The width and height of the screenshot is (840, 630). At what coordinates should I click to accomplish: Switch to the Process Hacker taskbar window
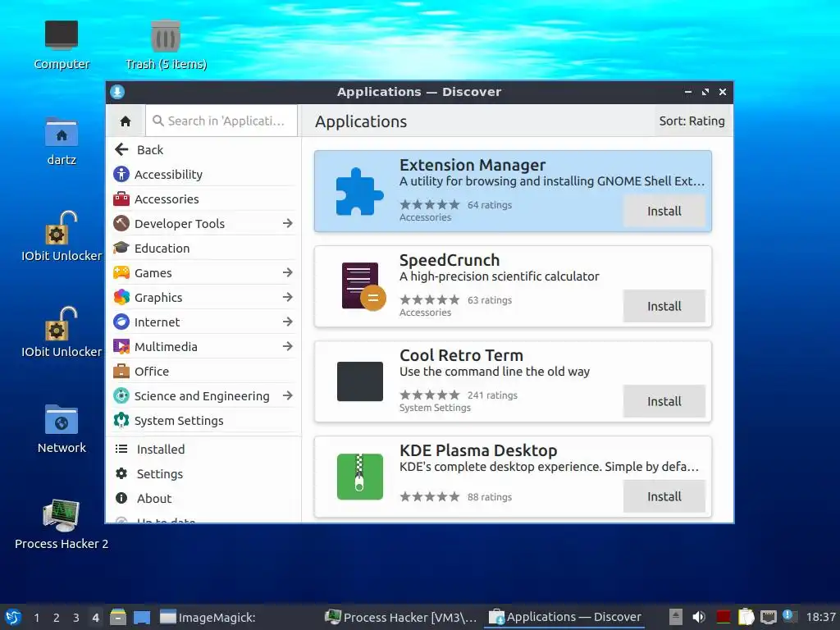tap(400, 617)
